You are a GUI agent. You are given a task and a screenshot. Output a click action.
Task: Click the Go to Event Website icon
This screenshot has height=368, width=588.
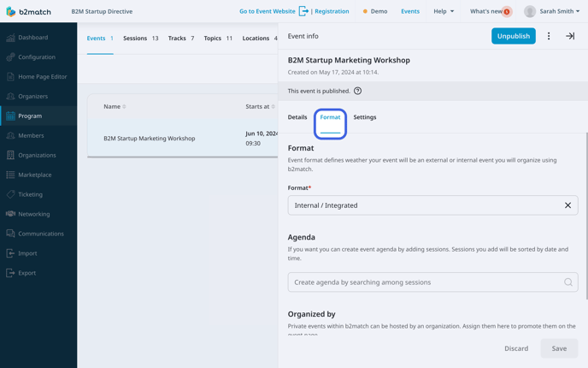pos(303,11)
